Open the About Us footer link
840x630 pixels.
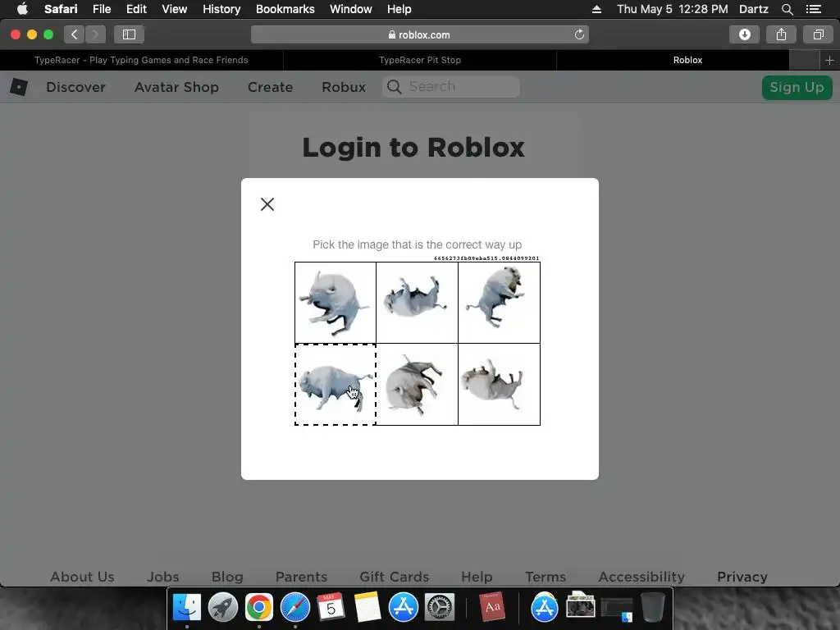click(83, 577)
